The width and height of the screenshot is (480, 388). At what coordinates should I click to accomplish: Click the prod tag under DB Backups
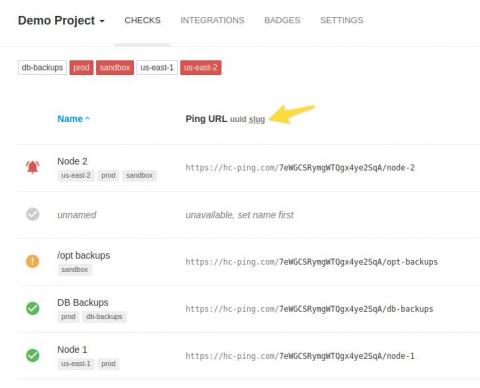coord(68,317)
